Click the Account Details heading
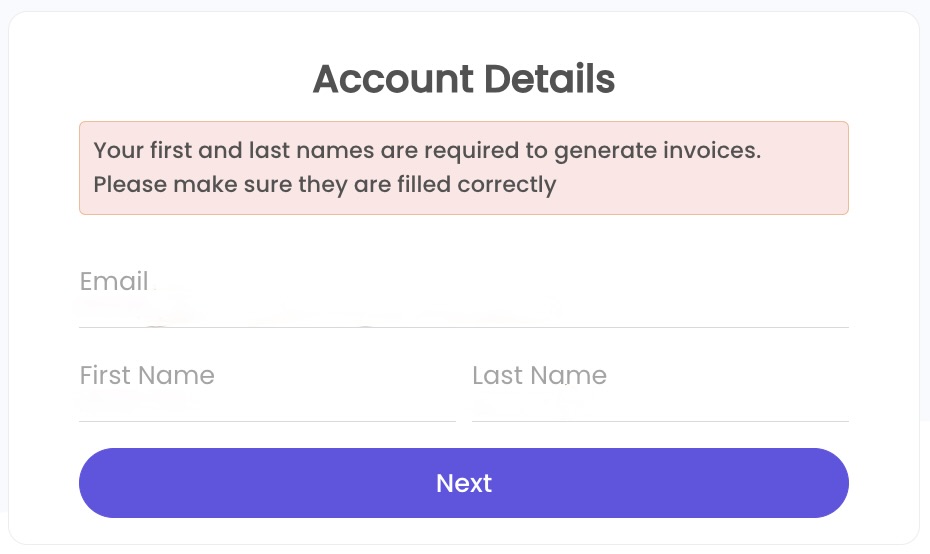This screenshot has width=930, height=554. click(464, 79)
